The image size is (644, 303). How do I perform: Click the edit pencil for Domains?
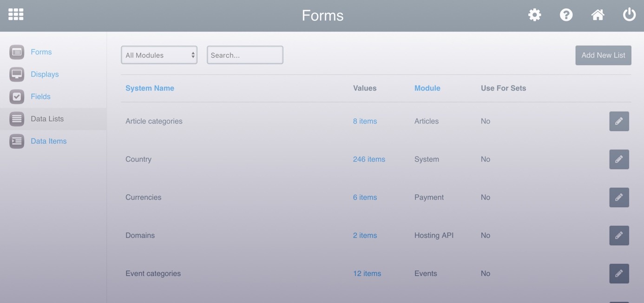coord(619,236)
